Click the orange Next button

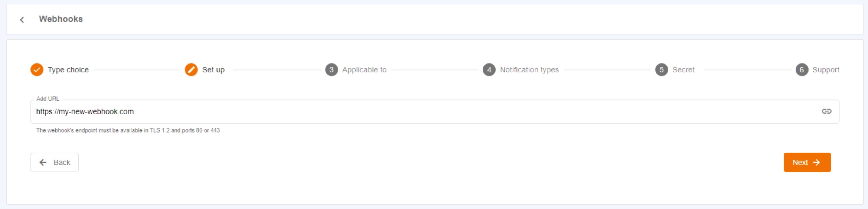tap(807, 163)
